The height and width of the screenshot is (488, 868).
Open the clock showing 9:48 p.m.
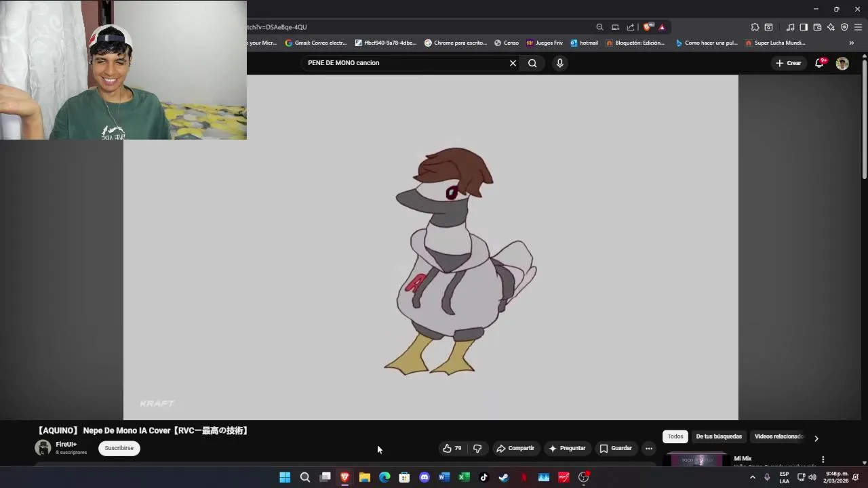coord(837,477)
